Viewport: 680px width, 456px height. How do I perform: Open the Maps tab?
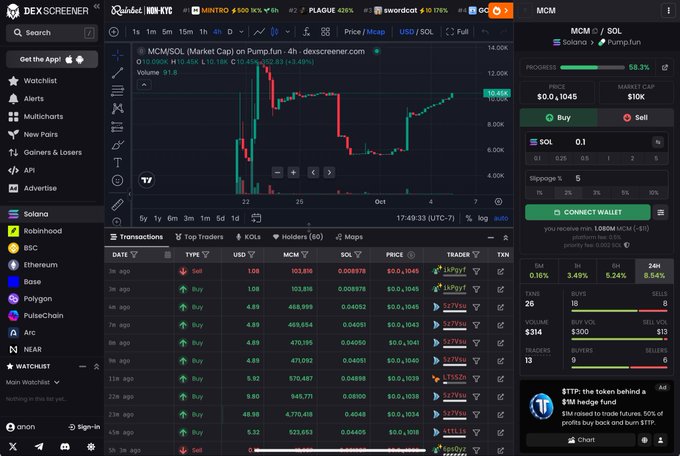point(349,237)
